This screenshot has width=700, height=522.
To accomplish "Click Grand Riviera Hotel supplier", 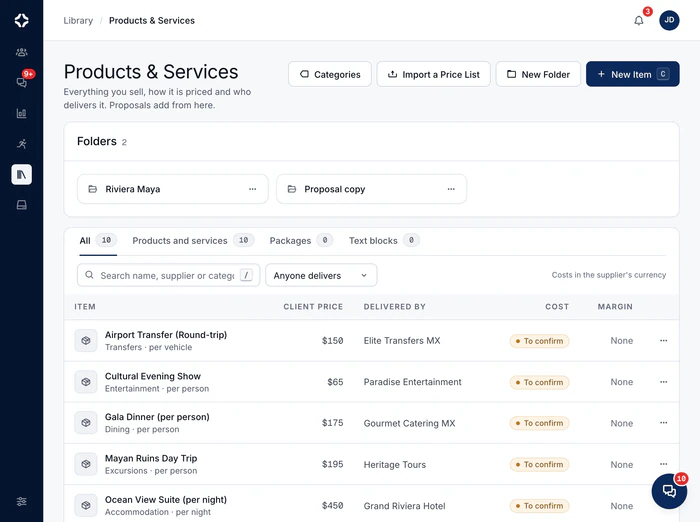I will click(404, 506).
